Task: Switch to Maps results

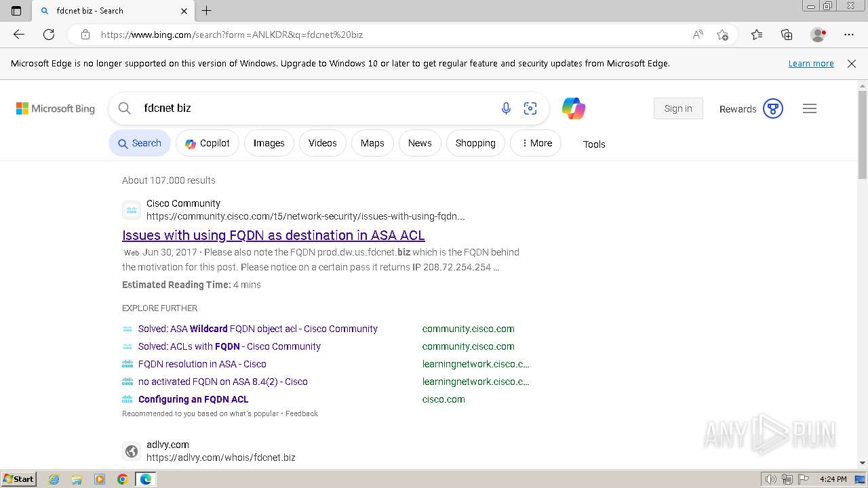Action: (x=372, y=143)
